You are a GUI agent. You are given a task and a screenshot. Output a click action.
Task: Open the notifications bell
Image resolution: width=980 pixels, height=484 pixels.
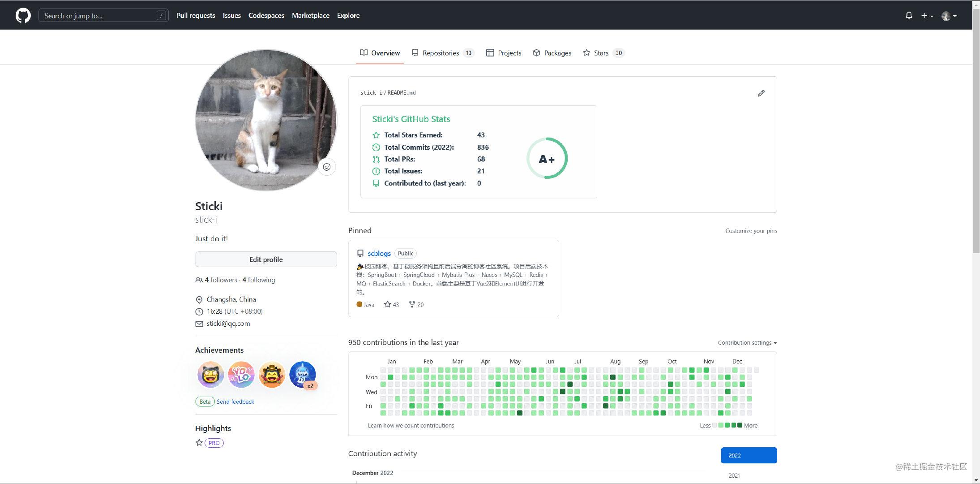(909, 16)
